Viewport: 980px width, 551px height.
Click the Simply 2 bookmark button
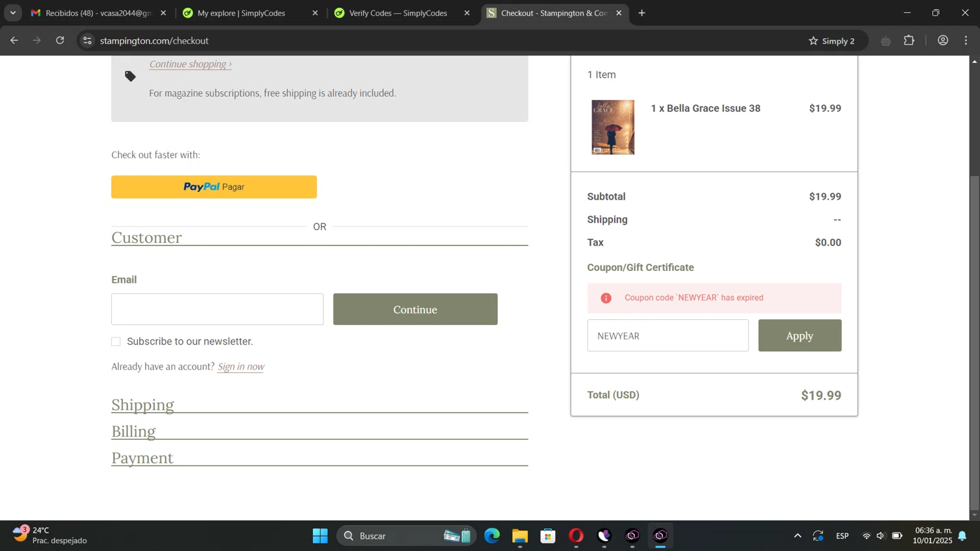coord(832,40)
